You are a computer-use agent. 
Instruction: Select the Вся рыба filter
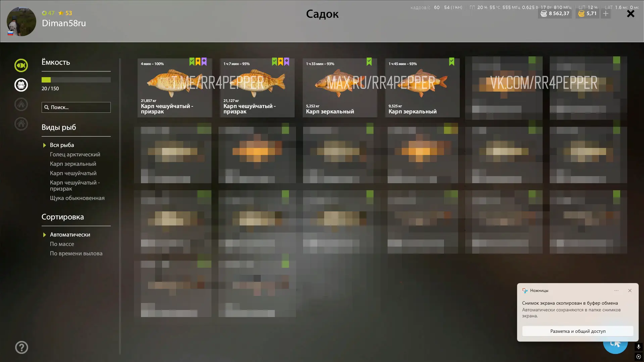tap(62, 145)
